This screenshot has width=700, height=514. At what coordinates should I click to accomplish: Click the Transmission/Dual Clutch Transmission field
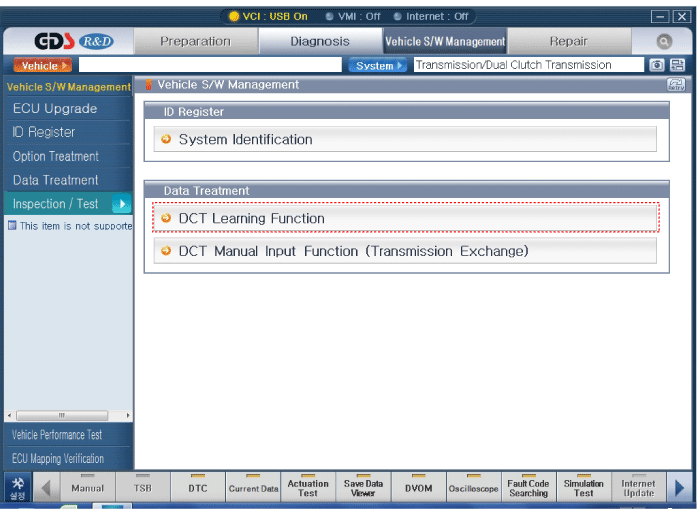coord(529,65)
